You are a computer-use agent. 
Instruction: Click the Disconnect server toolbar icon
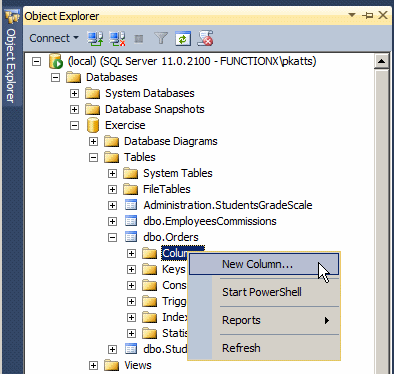[x=117, y=38]
